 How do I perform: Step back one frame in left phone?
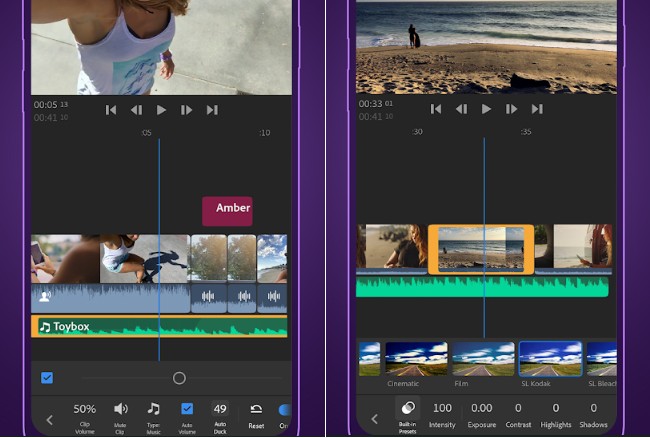coord(136,110)
